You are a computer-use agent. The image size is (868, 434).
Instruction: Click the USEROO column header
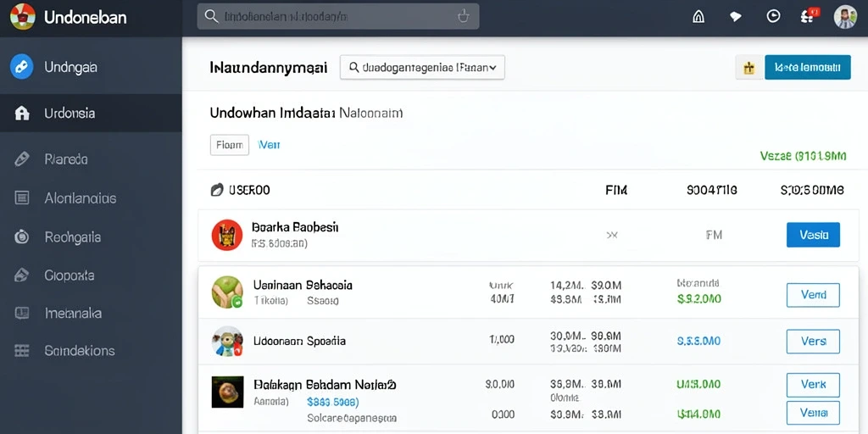tap(249, 191)
